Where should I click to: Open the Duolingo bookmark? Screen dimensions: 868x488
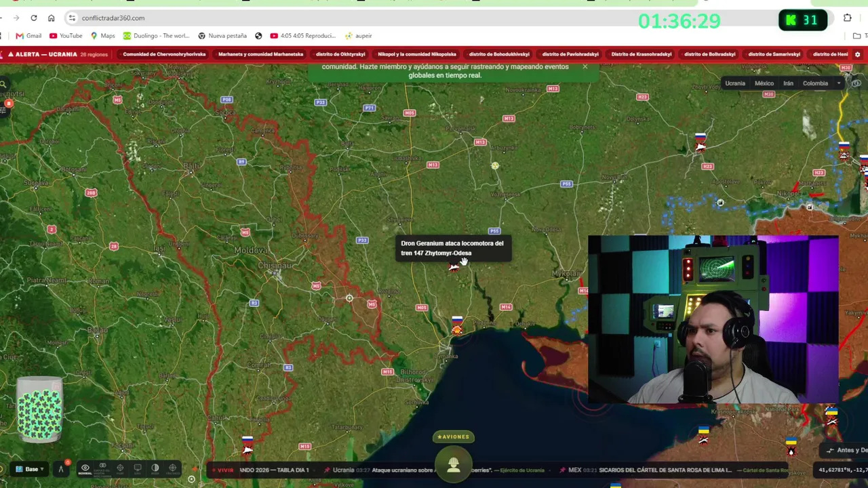157,36
